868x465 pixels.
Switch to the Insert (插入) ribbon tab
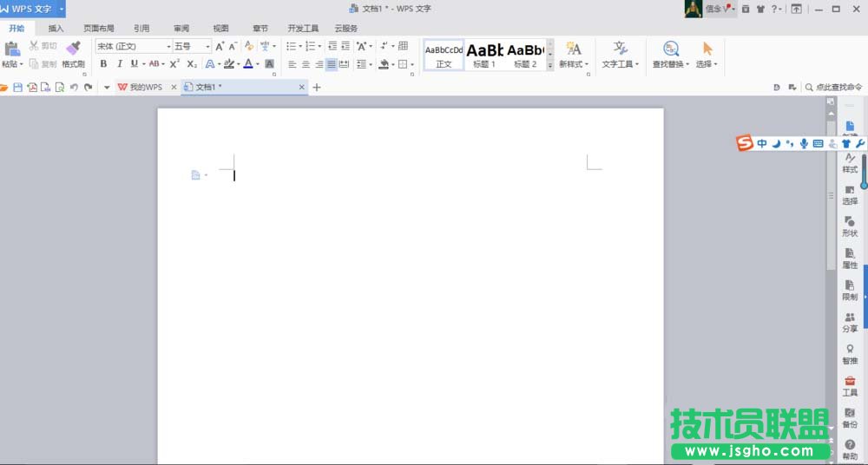coord(56,29)
